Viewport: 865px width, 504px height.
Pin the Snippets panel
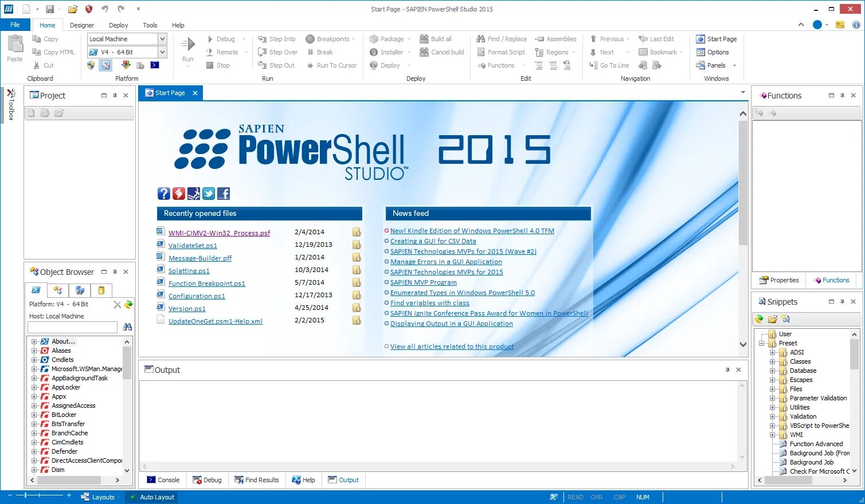pyautogui.click(x=842, y=302)
